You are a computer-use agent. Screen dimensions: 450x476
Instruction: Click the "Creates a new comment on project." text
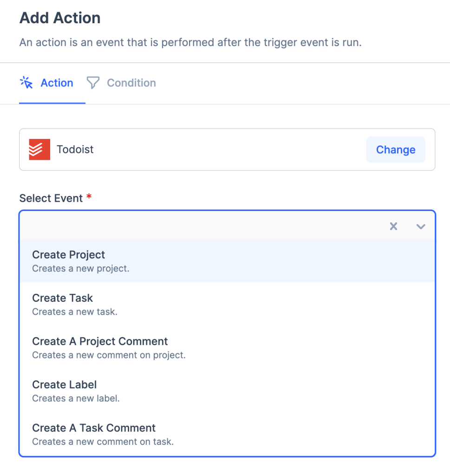pos(109,355)
